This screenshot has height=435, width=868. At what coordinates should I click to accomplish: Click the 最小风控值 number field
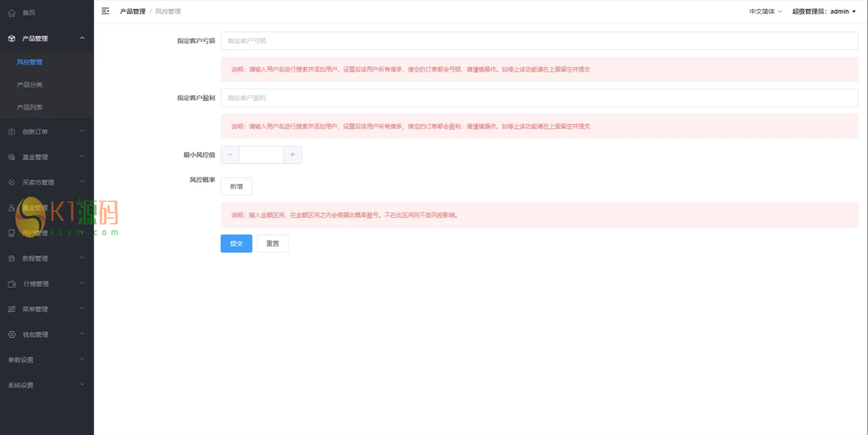tap(261, 155)
